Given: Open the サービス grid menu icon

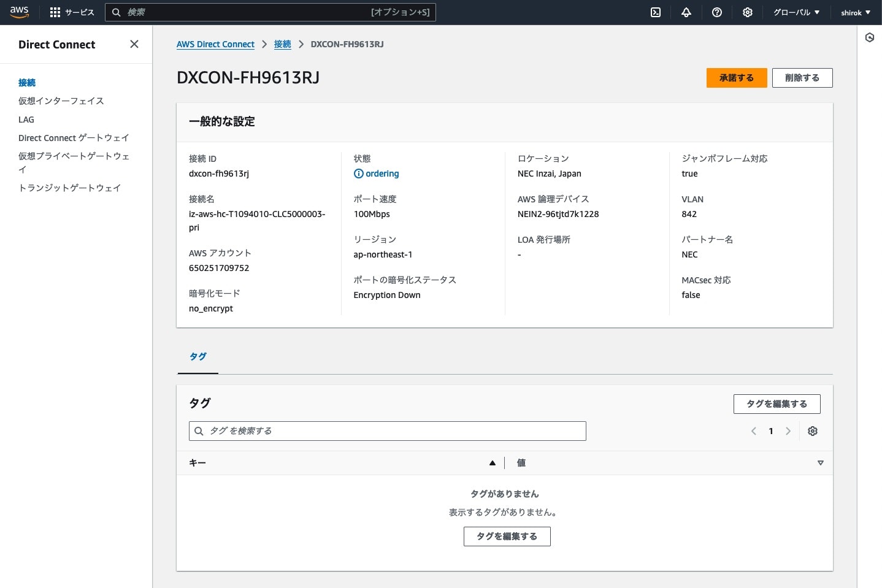Looking at the screenshot, I should click(55, 12).
